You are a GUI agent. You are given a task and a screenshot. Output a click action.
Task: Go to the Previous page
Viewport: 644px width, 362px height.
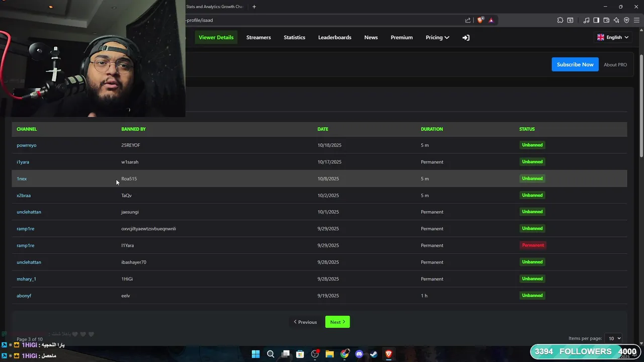(x=305, y=322)
